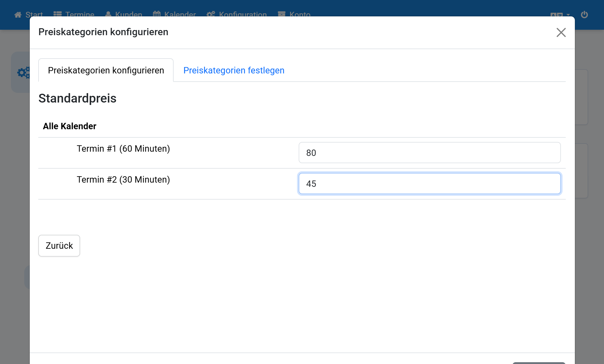Expand the language selector caret
604x364 pixels.
point(568,15)
